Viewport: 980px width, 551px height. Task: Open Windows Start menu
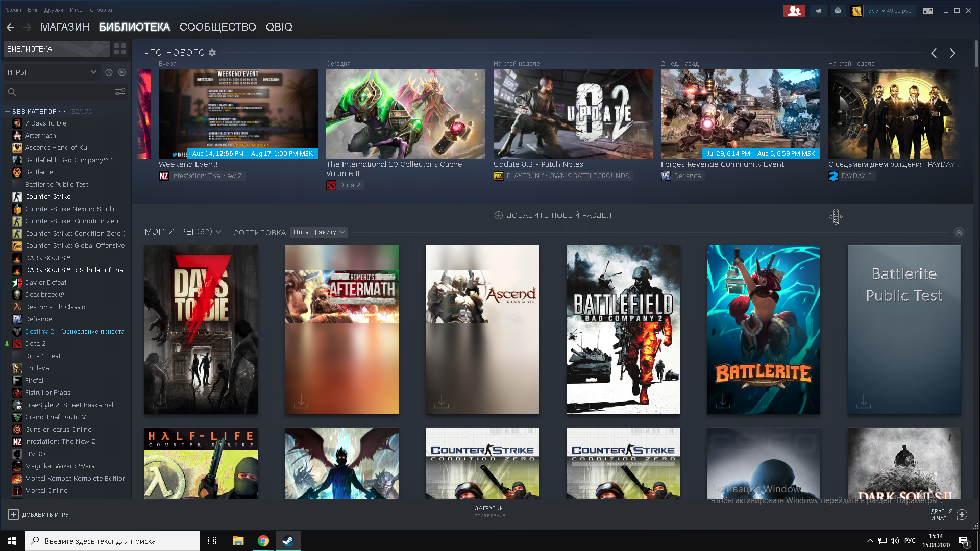[x=12, y=541]
